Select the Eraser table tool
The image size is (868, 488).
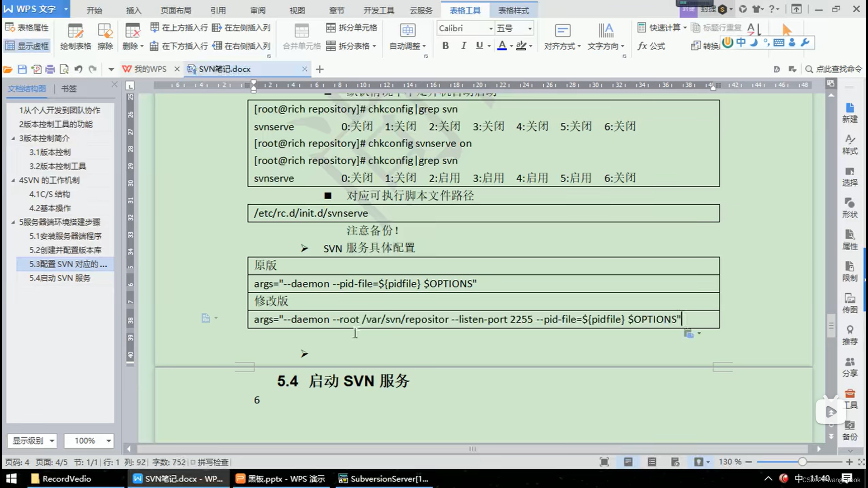point(105,32)
